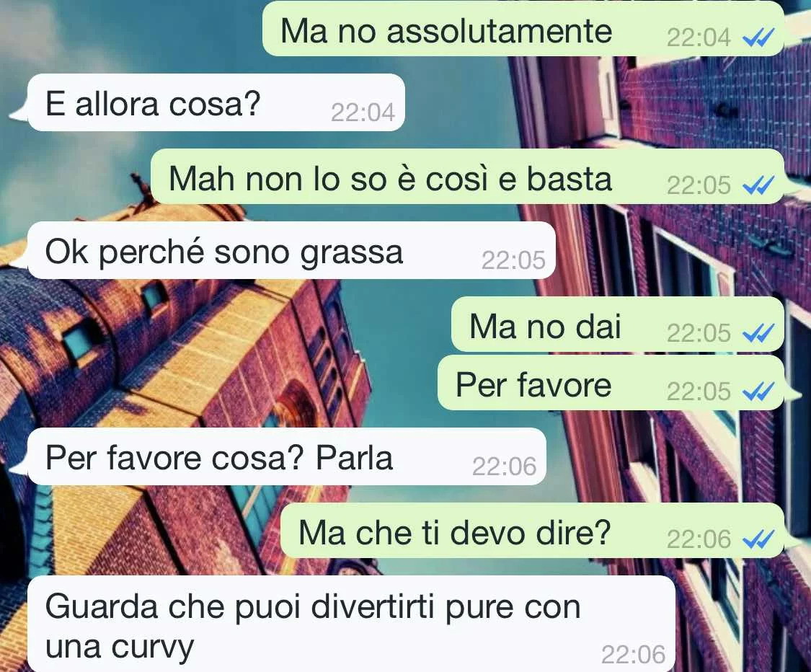Viewport: 811px width, 672px height.
Task: Tap the read ticks on 'Per favore' message
Action: 758,391
